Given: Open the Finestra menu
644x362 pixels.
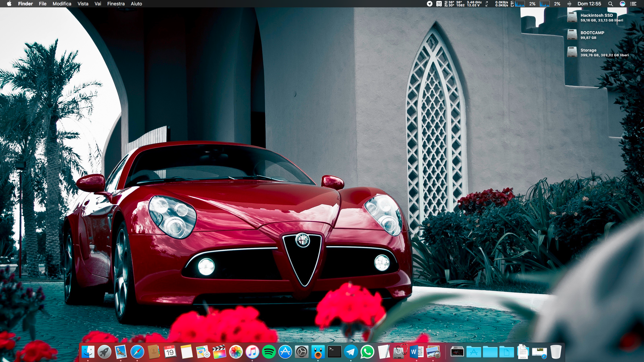Looking at the screenshot, I should click(116, 4).
